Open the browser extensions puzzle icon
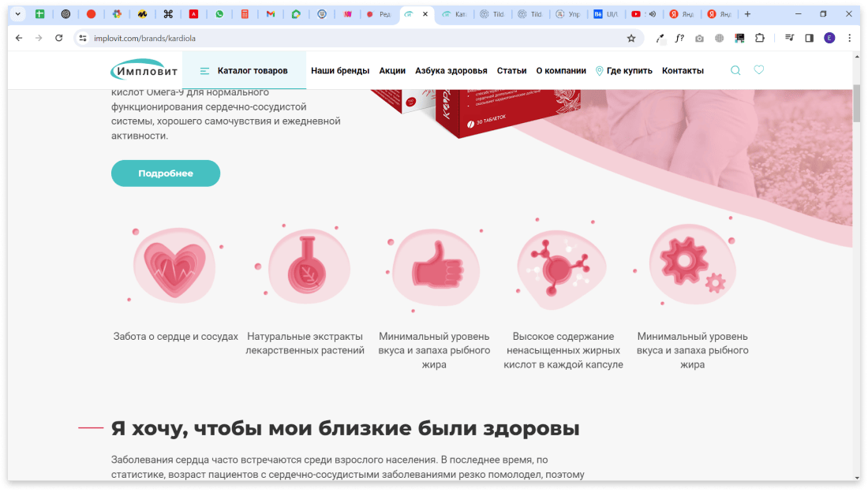This screenshot has width=868, height=492. [x=760, y=38]
